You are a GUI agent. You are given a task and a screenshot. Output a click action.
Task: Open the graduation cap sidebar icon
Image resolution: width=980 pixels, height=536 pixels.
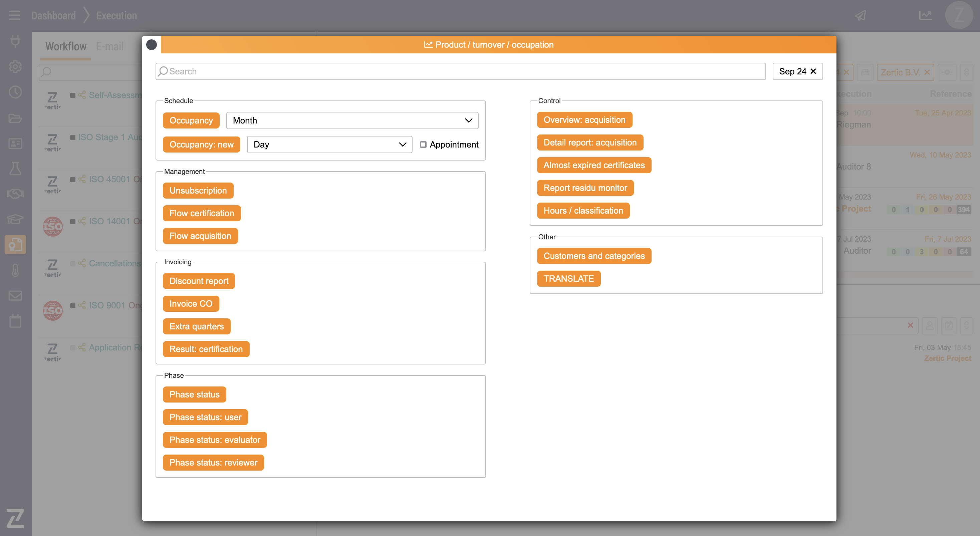click(15, 219)
